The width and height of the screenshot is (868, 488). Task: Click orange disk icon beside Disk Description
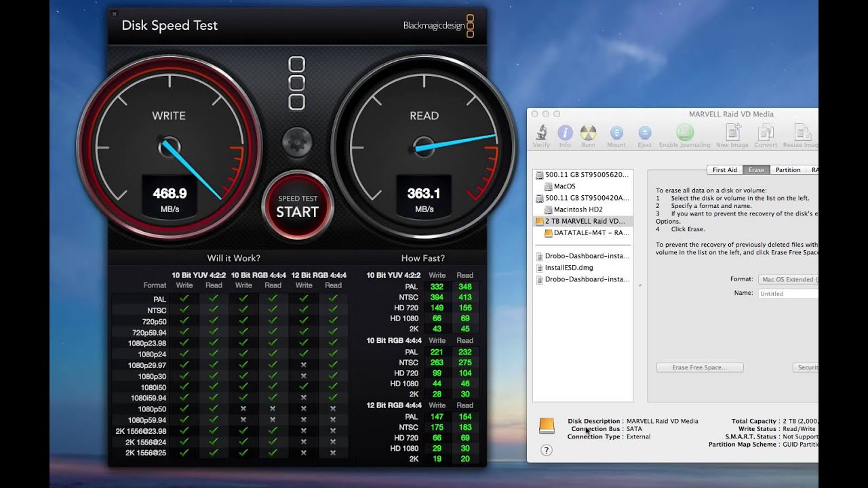tap(547, 426)
